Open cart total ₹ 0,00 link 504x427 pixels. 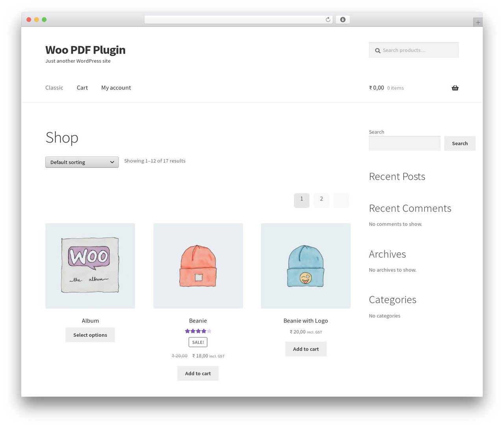pos(376,88)
